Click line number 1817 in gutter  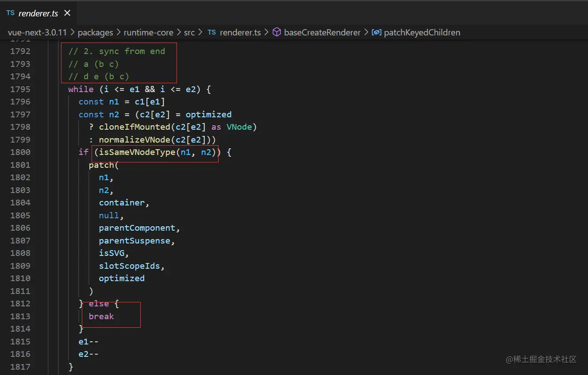[x=20, y=367]
